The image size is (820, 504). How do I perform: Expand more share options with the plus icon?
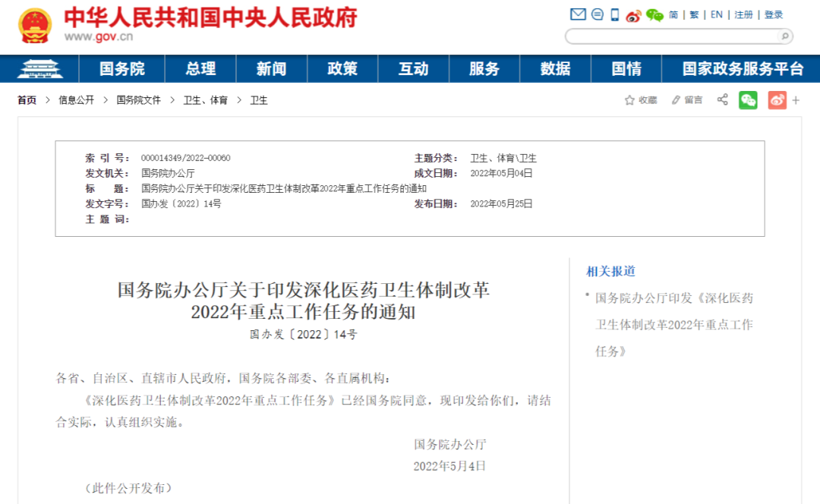tap(796, 99)
